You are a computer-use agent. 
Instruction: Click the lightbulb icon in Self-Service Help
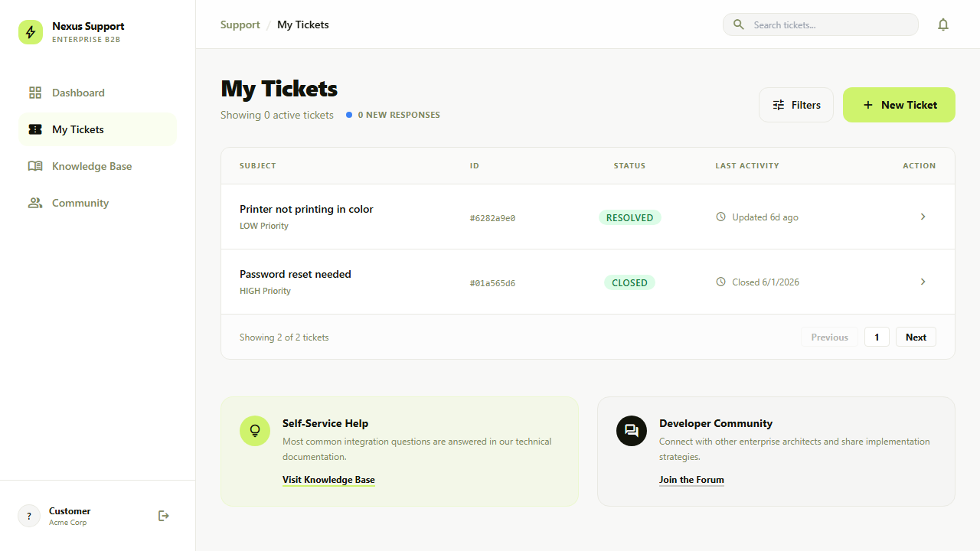[x=255, y=431]
